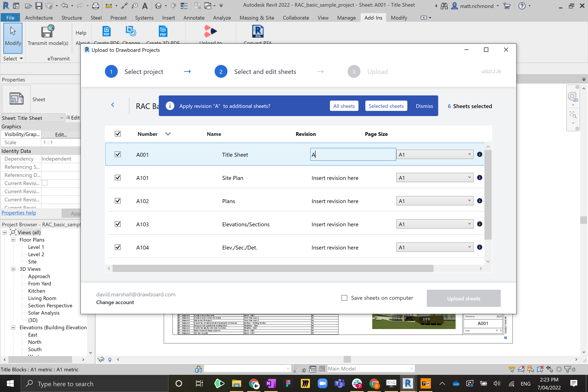This screenshot has height=392, width=588.
Task: Click the Print icon in quick access toolbar
Action: click(95, 6)
